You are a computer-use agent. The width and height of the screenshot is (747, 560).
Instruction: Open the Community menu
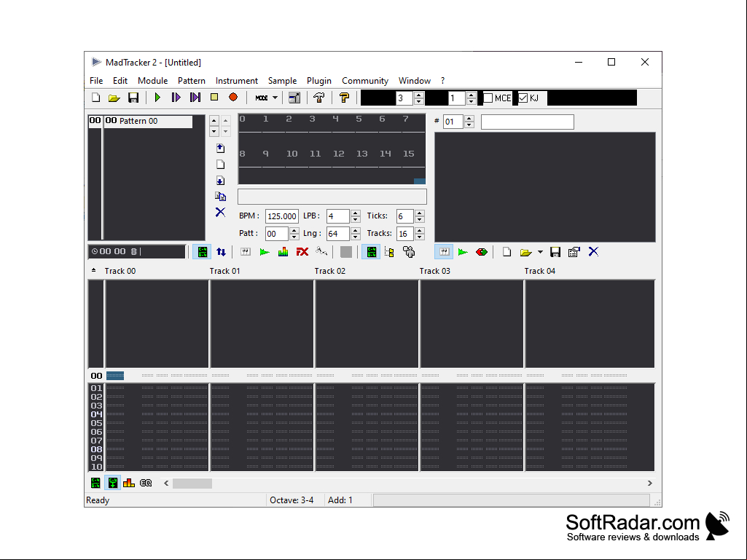(365, 81)
